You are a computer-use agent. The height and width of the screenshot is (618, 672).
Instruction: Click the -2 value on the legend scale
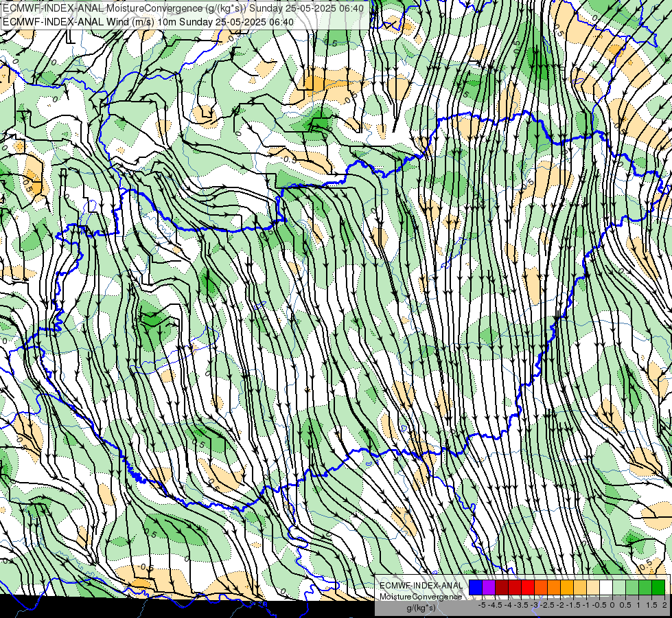coord(561,605)
